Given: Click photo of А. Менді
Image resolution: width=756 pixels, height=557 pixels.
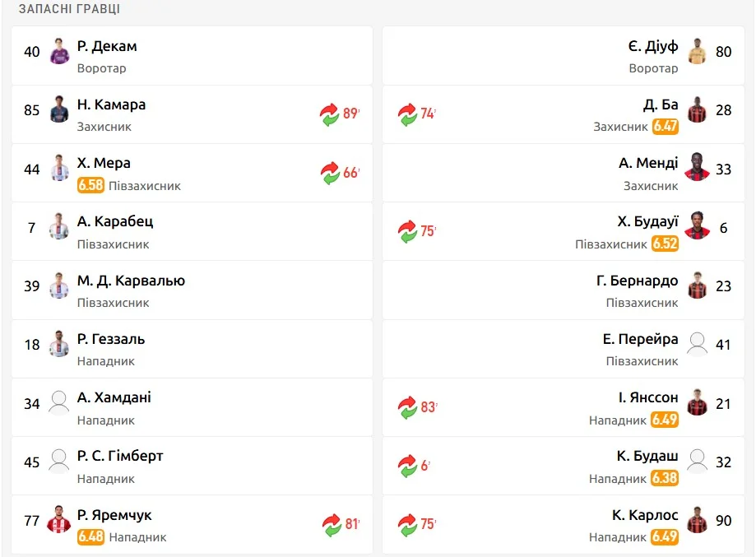Looking at the screenshot, I should (x=697, y=167).
